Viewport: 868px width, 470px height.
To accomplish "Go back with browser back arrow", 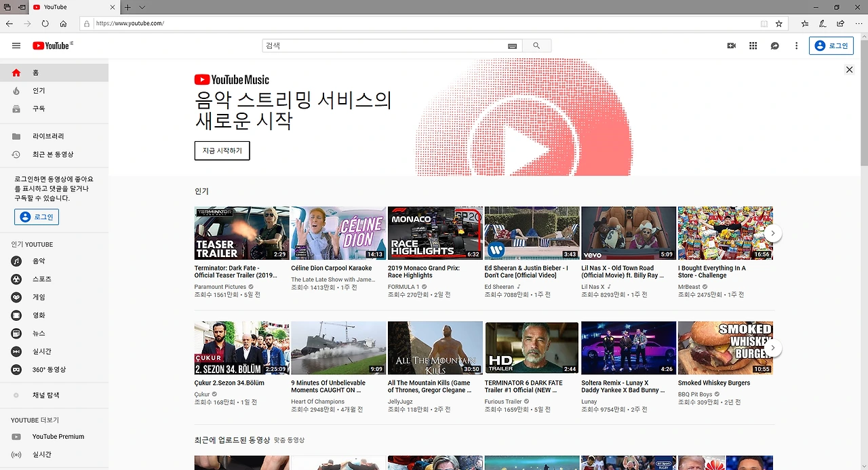I will tap(9, 23).
